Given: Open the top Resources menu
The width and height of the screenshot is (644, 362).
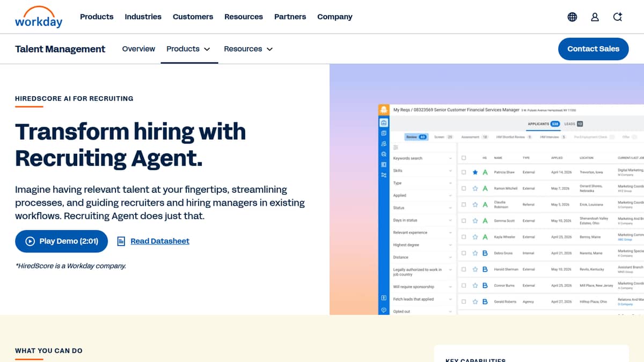Looking at the screenshot, I should (244, 17).
